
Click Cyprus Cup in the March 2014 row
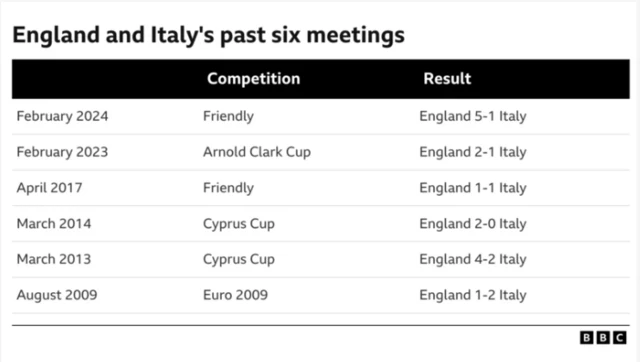(x=239, y=224)
